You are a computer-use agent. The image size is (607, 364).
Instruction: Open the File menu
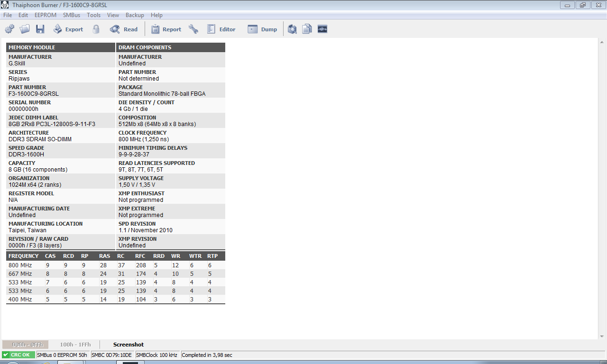[8, 15]
